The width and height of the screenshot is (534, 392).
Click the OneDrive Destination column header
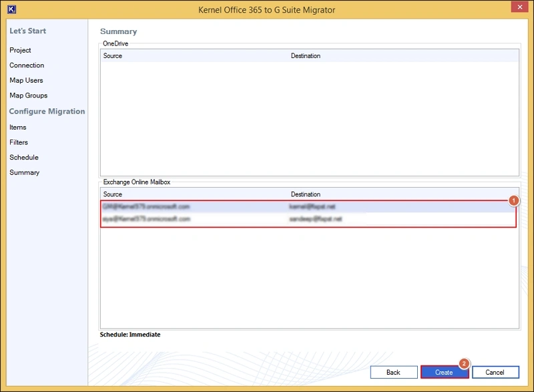pyautogui.click(x=306, y=56)
